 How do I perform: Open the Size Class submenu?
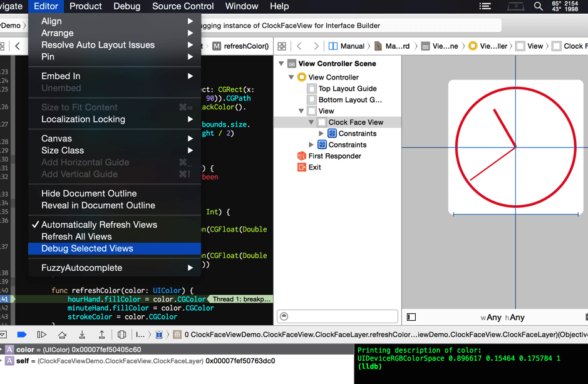(63, 150)
